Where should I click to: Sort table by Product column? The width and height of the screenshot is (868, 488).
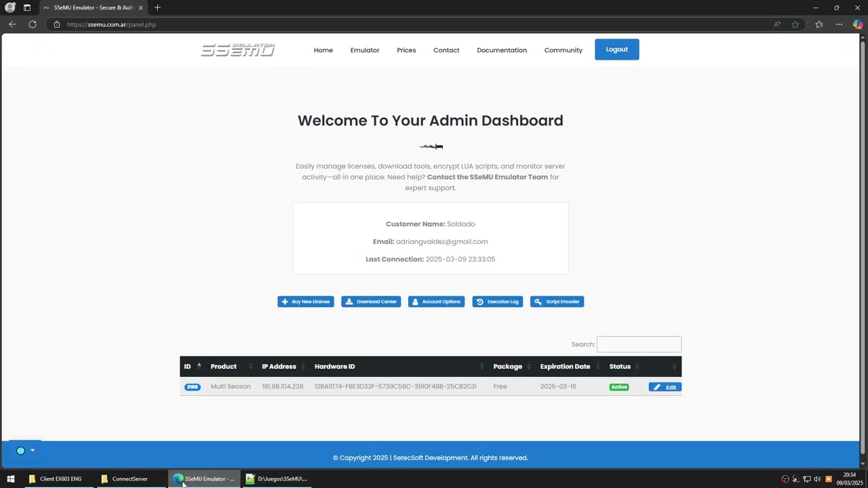pos(231,367)
